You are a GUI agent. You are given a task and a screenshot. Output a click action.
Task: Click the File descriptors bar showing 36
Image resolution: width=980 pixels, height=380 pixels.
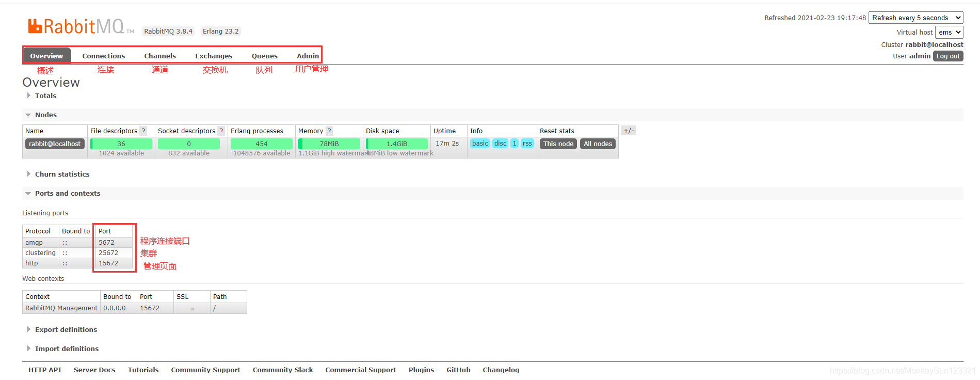point(121,144)
